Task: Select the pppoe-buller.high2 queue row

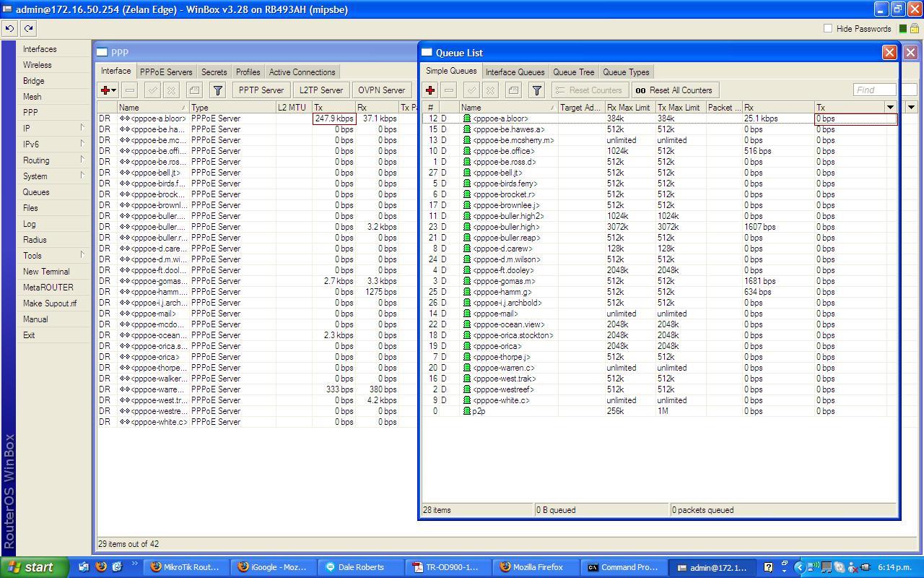Action: coord(659,216)
